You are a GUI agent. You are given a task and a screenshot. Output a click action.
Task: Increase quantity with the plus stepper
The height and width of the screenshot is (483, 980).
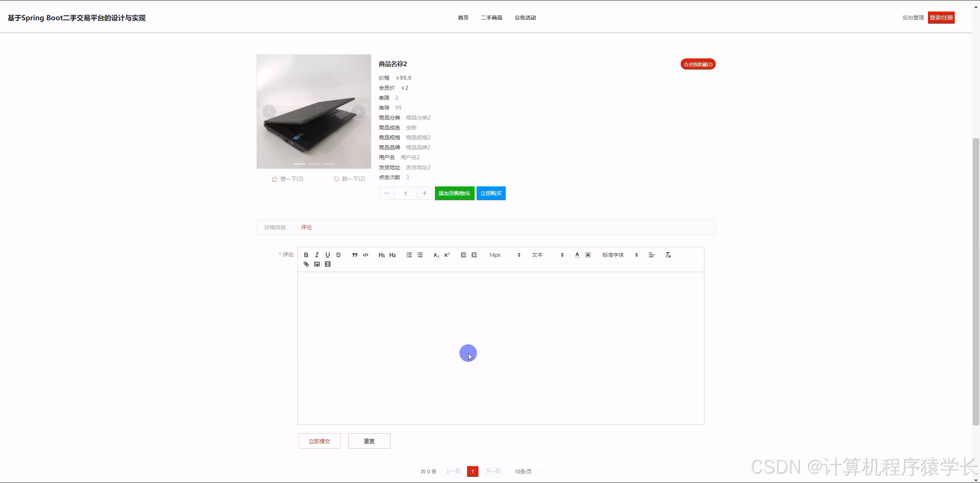tap(424, 193)
